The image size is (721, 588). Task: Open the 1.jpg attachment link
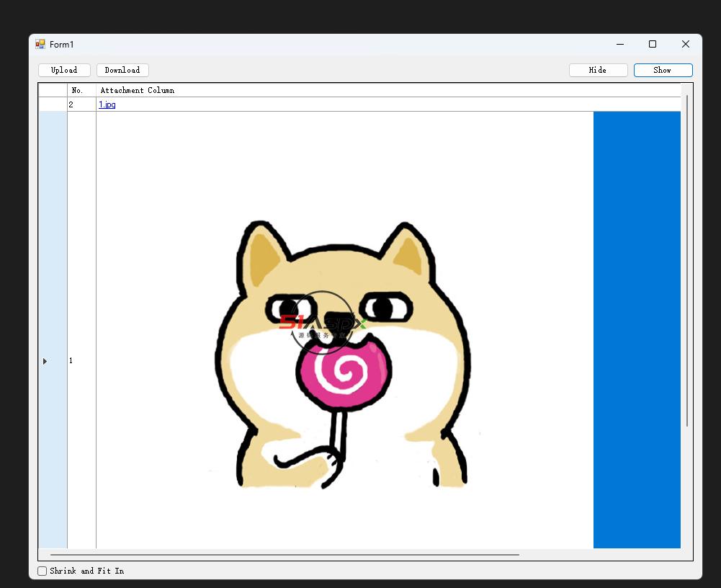[107, 104]
